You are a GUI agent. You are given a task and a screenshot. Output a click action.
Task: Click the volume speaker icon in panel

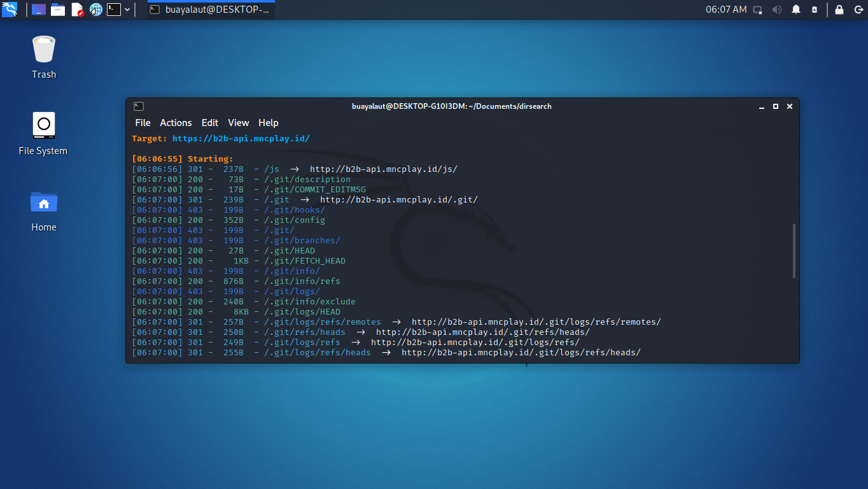[x=776, y=10]
